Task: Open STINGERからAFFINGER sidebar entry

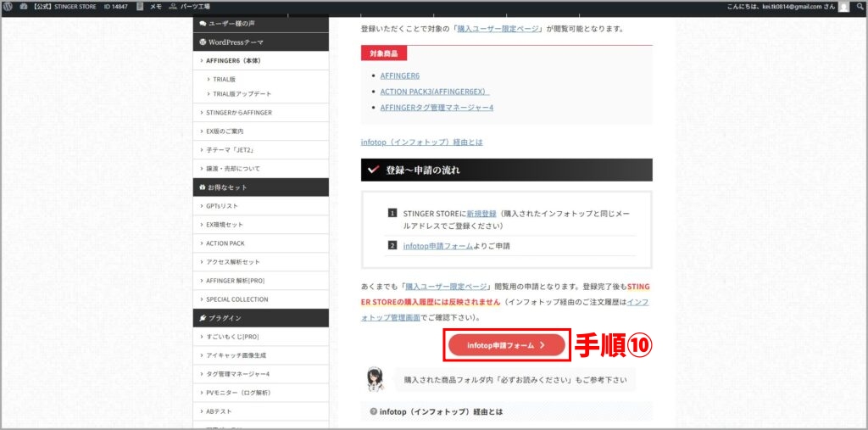Action: point(238,112)
